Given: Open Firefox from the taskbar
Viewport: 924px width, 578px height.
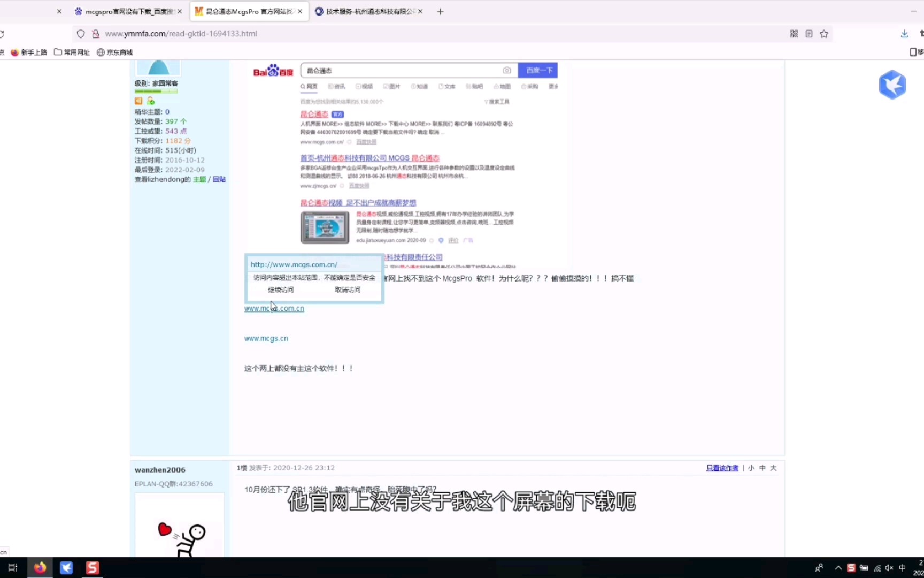Looking at the screenshot, I should pyautogui.click(x=40, y=568).
